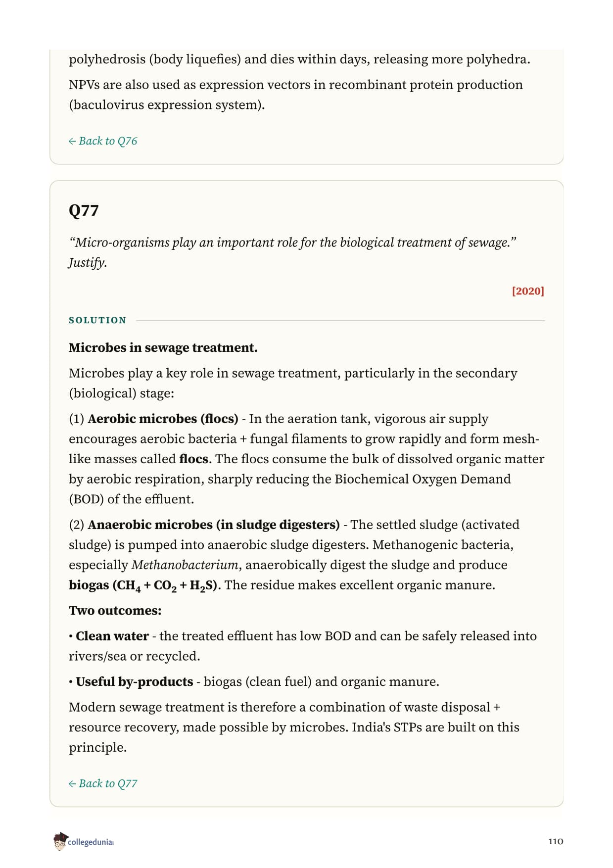Click the red [2020] year tag
Image resolution: width=613 pixels, height=868 pixels.
(528, 291)
